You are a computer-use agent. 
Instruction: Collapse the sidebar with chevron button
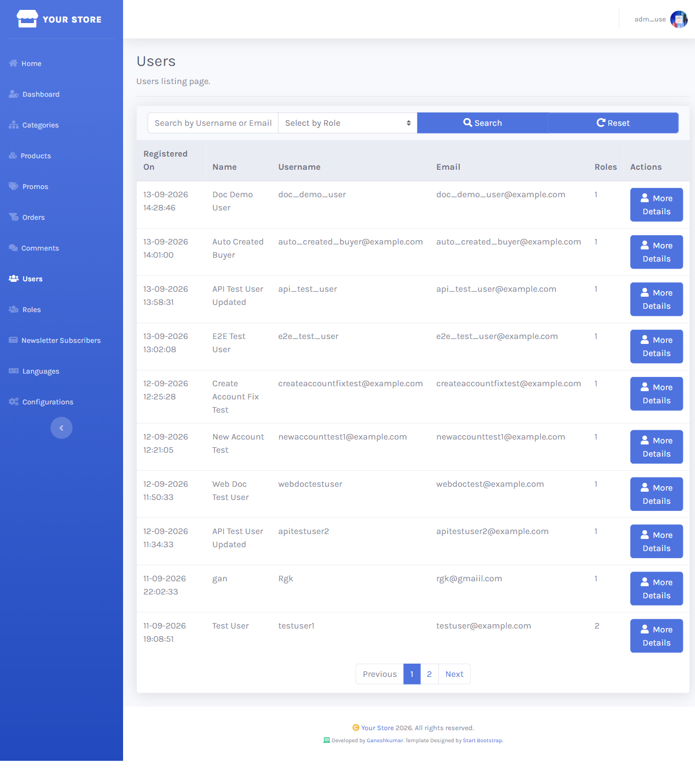(62, 428)
